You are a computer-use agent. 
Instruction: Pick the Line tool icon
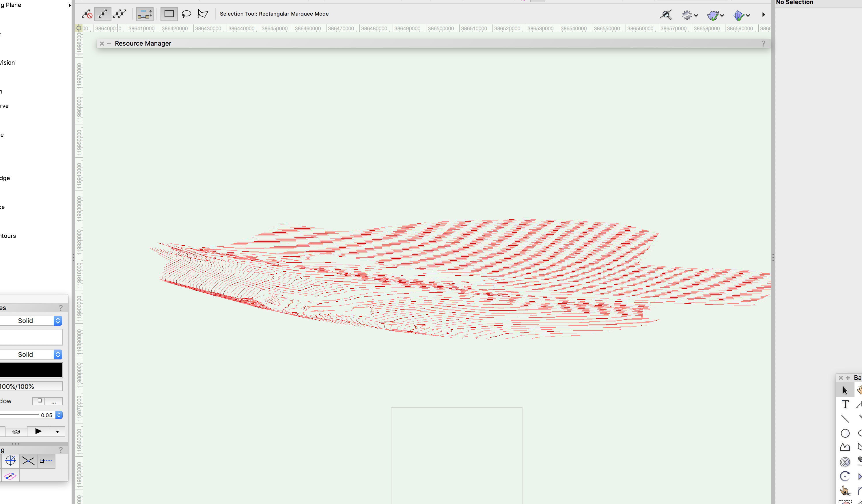tap(845, 419)
